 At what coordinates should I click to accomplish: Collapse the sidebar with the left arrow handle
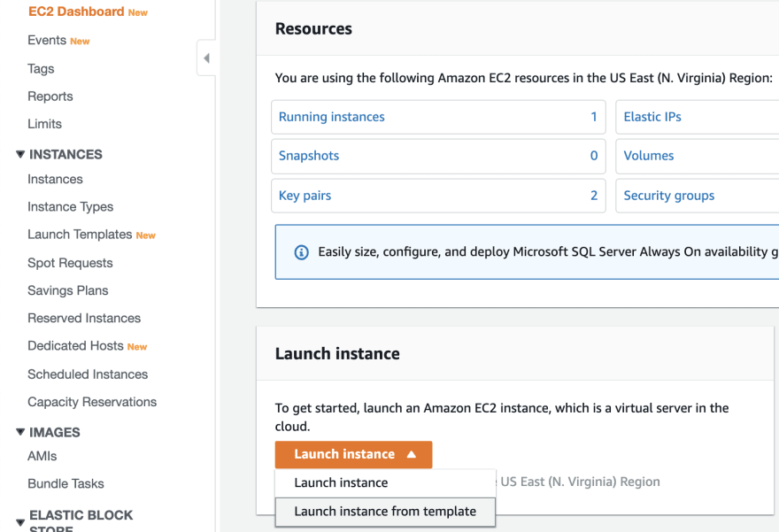point(206,58)
